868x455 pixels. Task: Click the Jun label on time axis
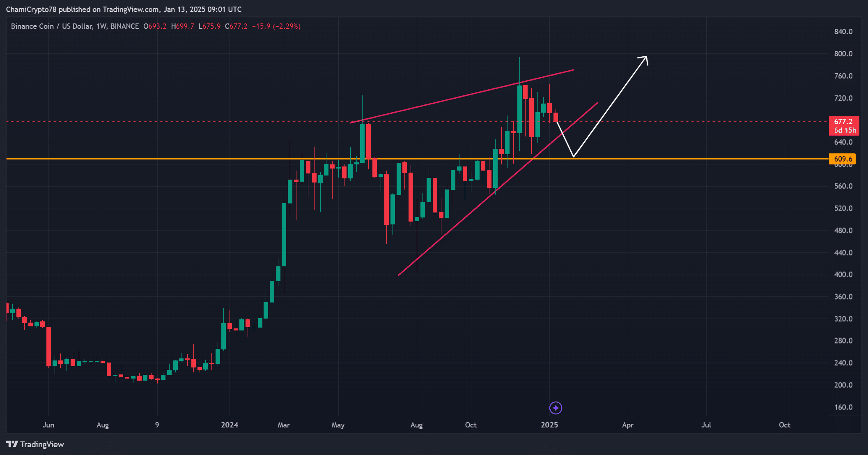click(x=48, y=425)
